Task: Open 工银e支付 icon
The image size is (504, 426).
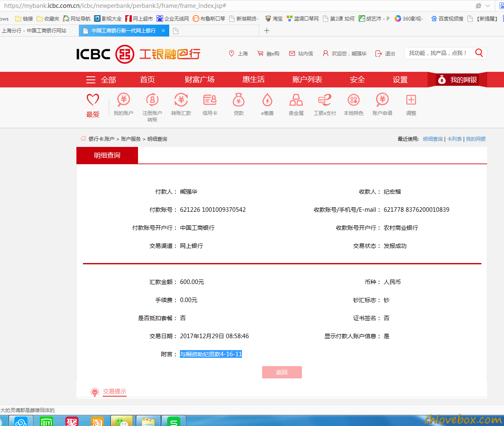Action: [x=325, y=100]
